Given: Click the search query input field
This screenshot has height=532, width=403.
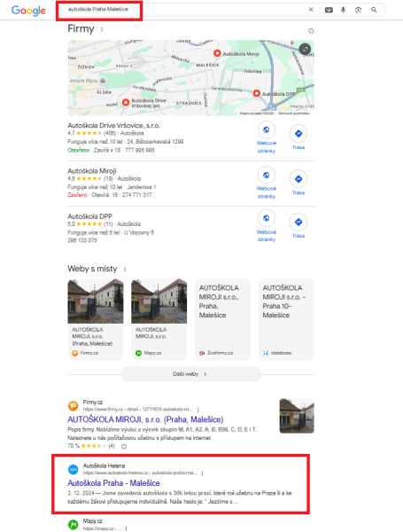Looking at the screenshot, I should point(183,10).
